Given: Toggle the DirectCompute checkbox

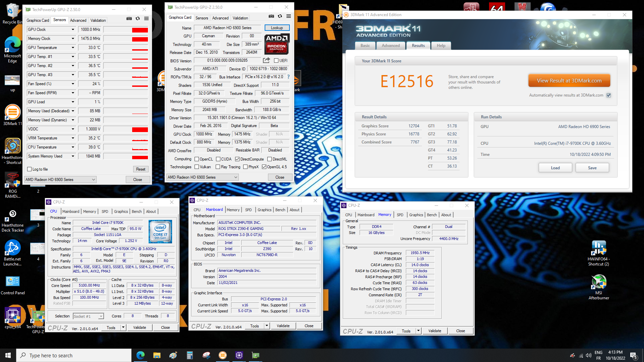Looking at the screenshot, I should click(237, 159).
